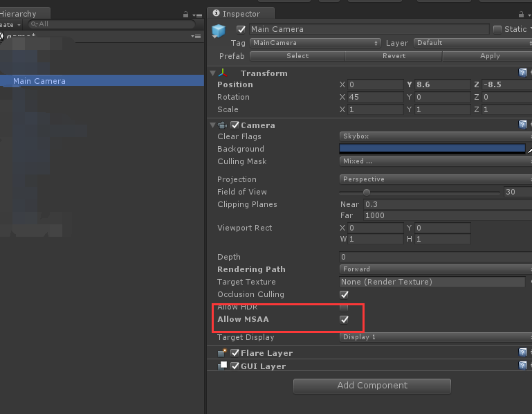532x414 pixels.
Task: Open Target Display dropdown
Action: pos(436,337)
